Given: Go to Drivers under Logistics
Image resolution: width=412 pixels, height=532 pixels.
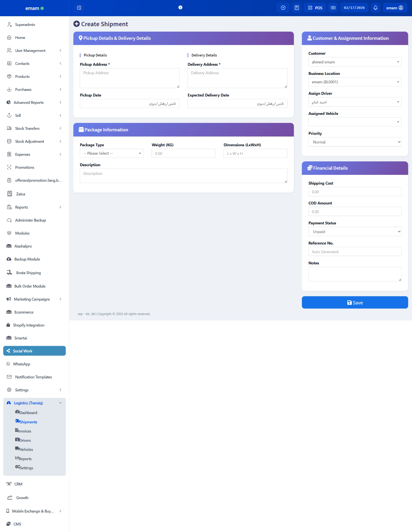Looking at the screenshot, I should click(25, 440).
